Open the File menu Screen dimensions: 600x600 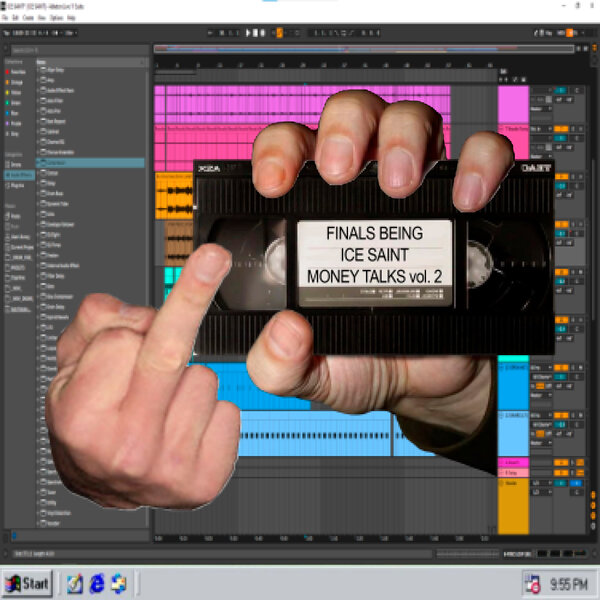coord(6,18)
